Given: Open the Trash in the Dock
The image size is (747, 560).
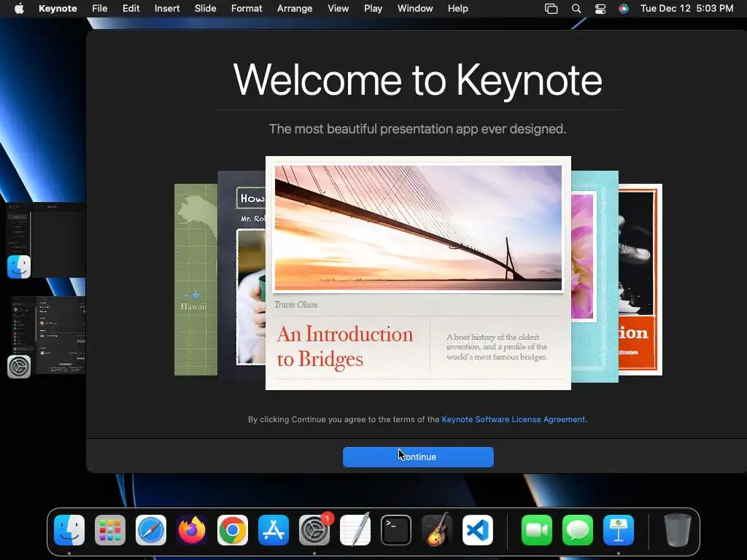Looking at the screenshot, I should click(678, 530).
